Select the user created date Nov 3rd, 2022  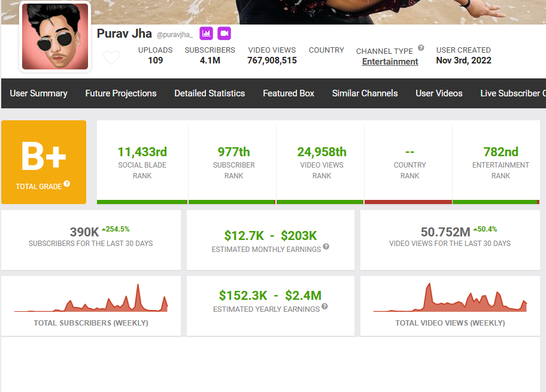point(463,60)
